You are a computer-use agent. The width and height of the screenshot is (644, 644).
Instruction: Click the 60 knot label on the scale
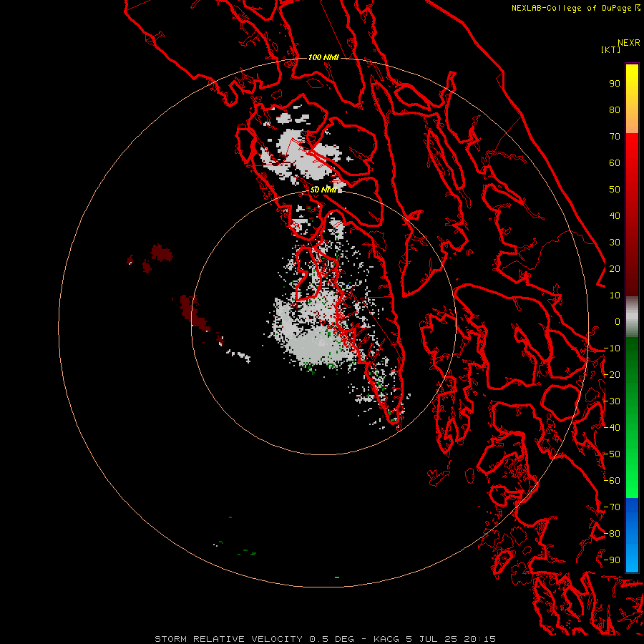tap(615, 162)
